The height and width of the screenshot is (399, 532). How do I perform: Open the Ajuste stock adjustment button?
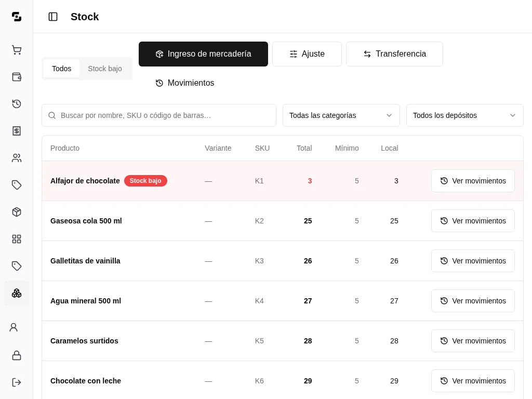(307, 54)
